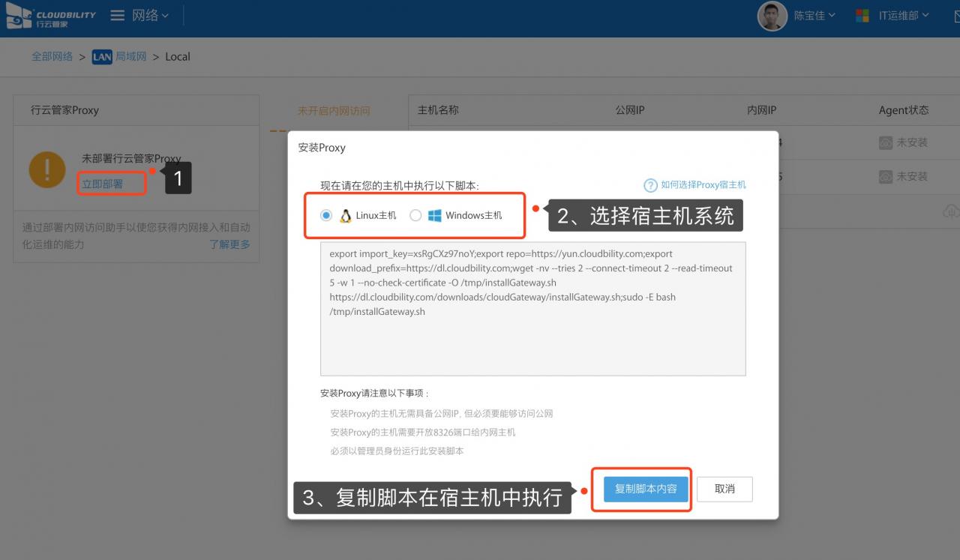960x560 pixels.
Task: Open the 陈宝佳 account dropdown
Action: (x=814, y=16)
